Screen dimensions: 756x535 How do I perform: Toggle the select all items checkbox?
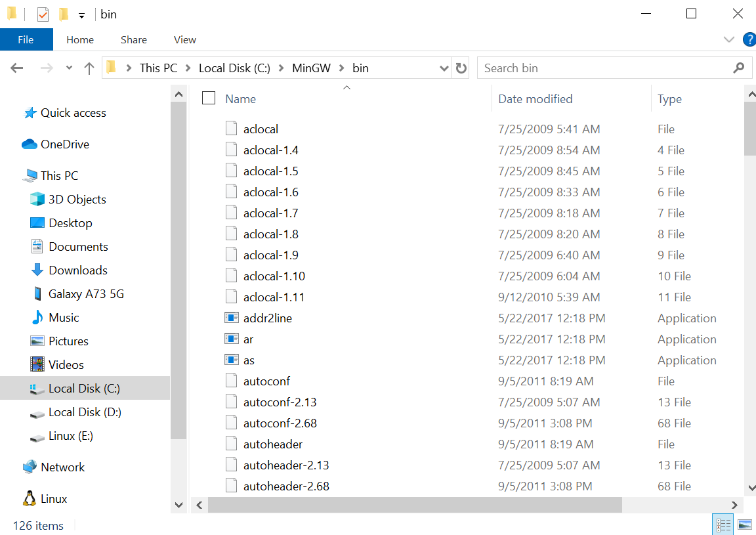click(208, 98)
